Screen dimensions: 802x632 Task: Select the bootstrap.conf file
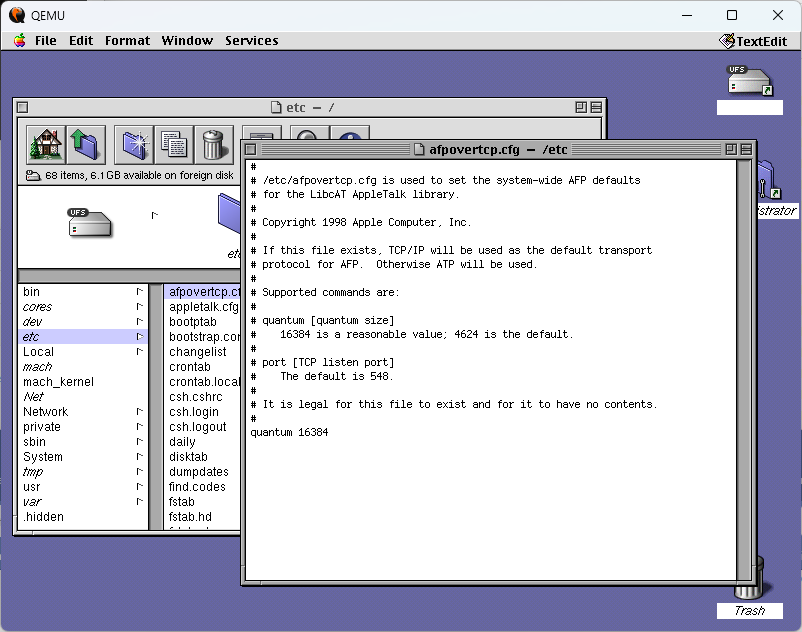(x=203, y=336)
